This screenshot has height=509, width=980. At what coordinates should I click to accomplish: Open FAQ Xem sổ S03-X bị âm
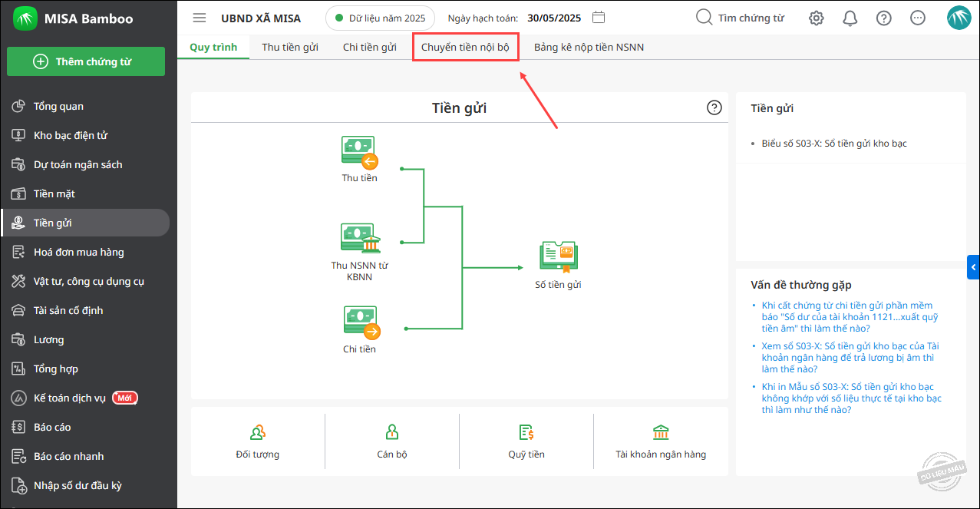pos(850,357)
